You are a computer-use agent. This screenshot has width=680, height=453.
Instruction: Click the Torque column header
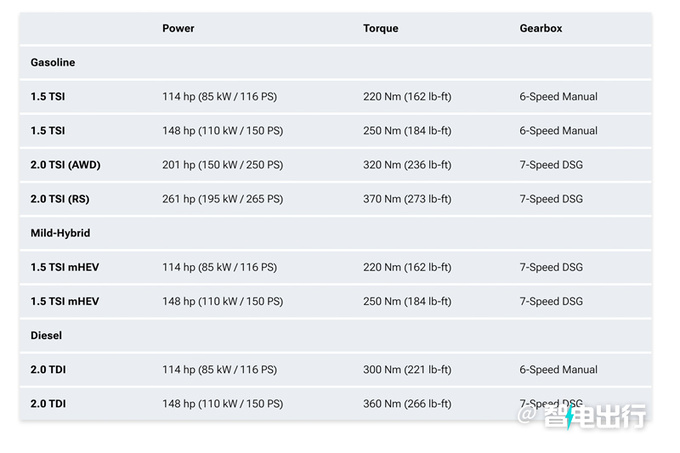point(380,28)
